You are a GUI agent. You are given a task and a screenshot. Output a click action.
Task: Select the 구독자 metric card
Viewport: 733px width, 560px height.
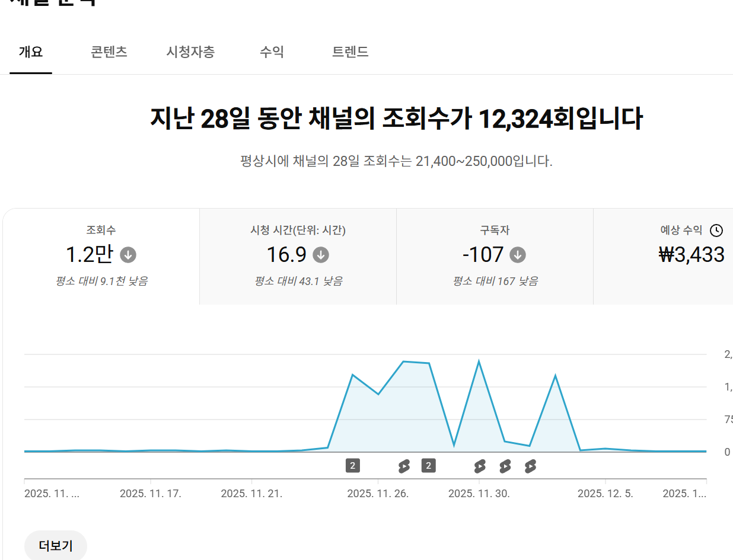tap(495, 256)
